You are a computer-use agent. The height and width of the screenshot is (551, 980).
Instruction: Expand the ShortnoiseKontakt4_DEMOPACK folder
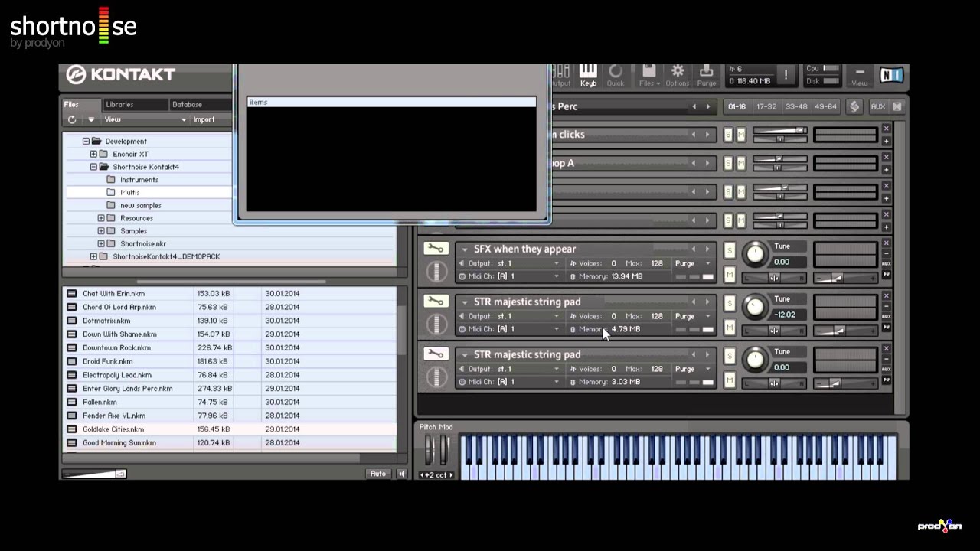[93, 256]
